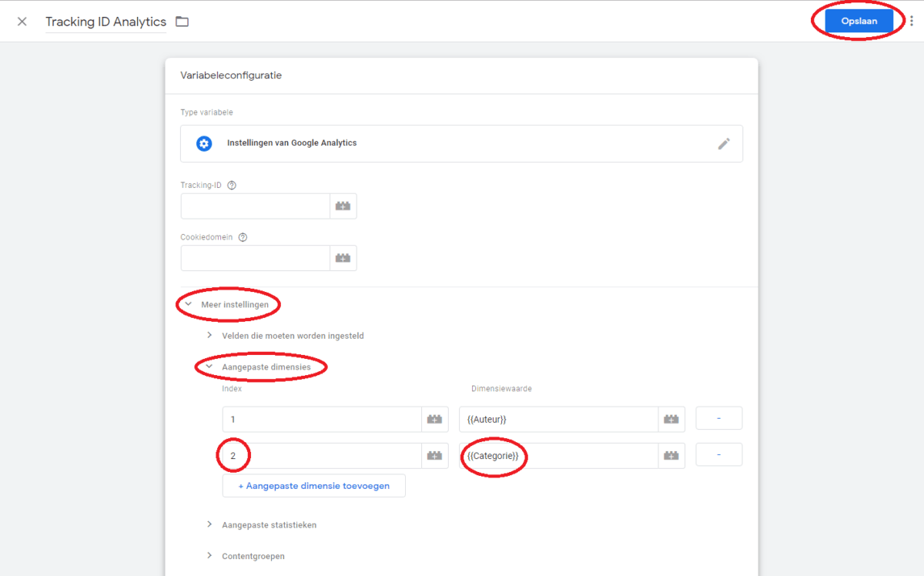Click Aangepaste dimensie toevoegen button
The height and width of the screenshot is (576, 924).
pyautogui.click(x=313, y=486)
